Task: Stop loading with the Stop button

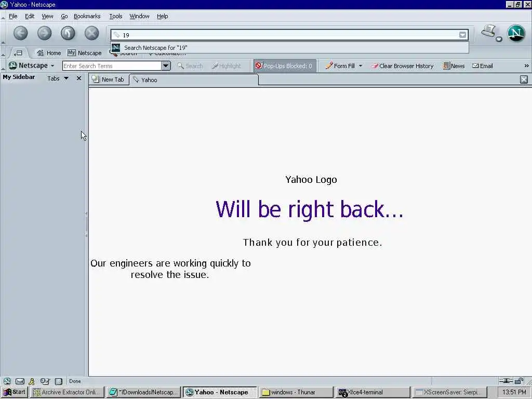Action: click(91, 33)
